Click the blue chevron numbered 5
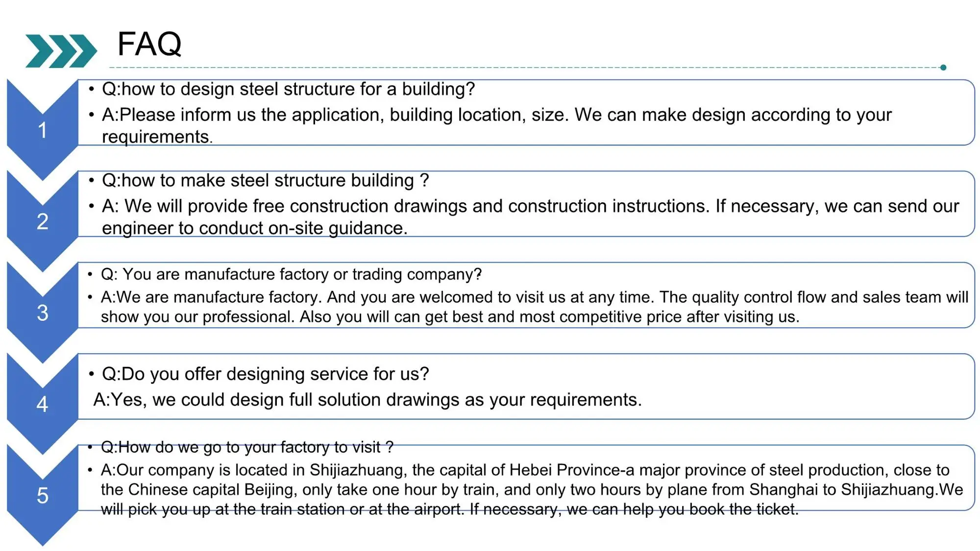This screenshot has height=551, width=980. coord(43,495)
